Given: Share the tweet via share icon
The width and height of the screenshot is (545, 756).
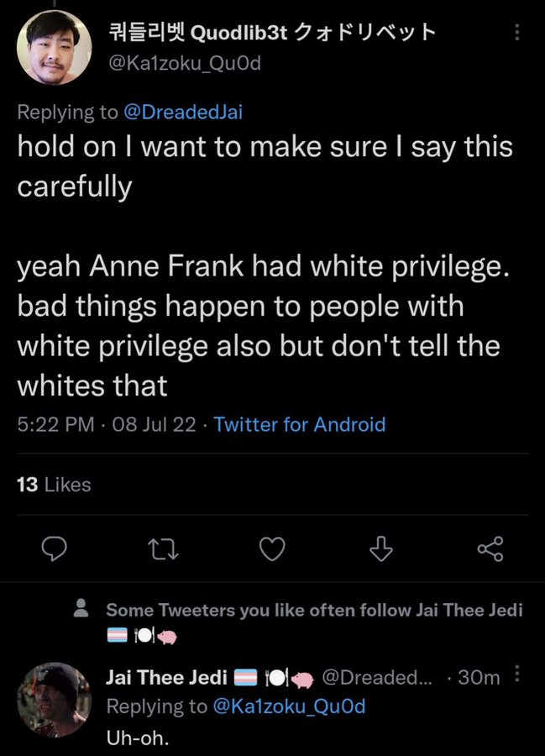Looking at the screenshot, I should [490, 549].
